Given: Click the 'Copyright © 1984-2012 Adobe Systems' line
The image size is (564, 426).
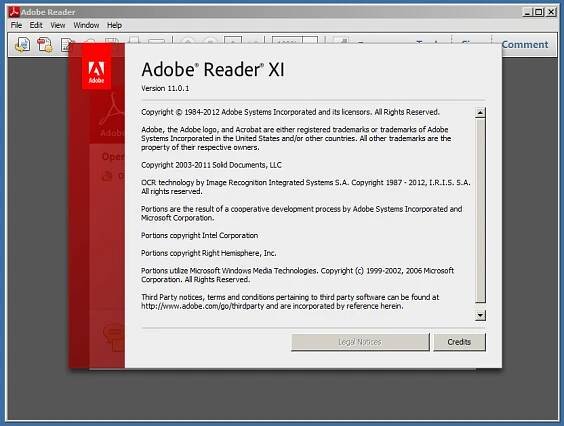Looking at the screenshot, I should point(290,112).
